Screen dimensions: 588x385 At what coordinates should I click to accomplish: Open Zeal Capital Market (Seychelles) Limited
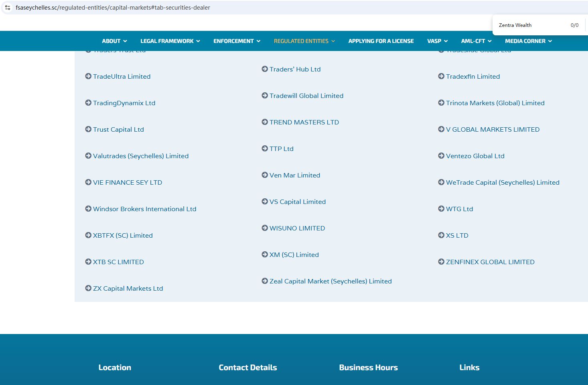(330, 281)
